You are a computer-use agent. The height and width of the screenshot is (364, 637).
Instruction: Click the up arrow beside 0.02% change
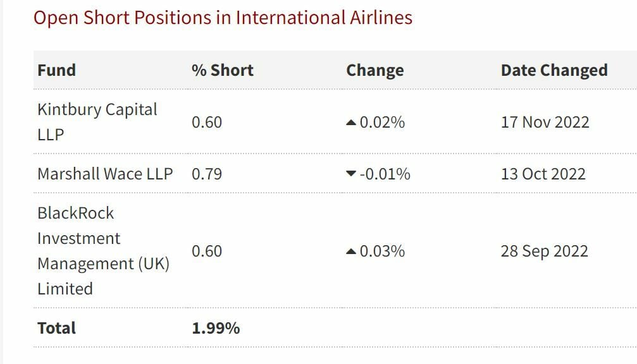pos(352,123)
